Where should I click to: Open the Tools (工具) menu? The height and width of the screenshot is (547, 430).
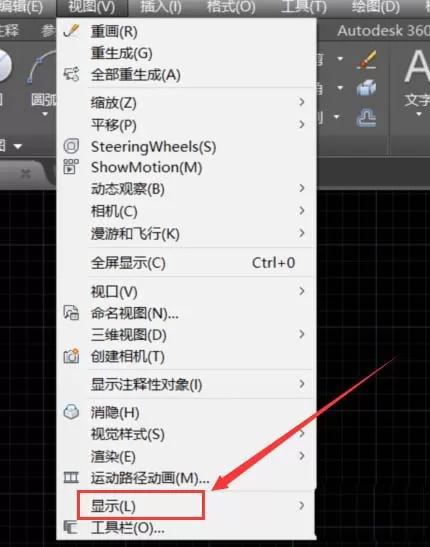coord(304,7)
